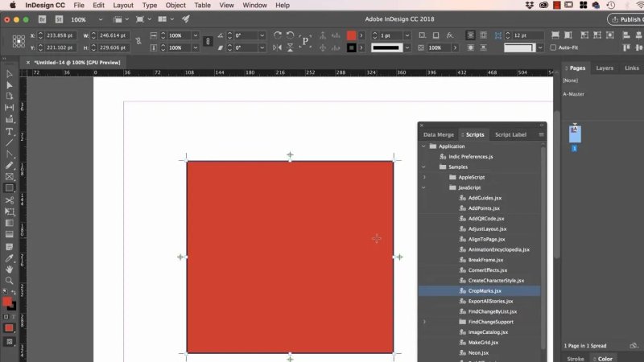Rotate selection 90 degrees counter-clockwise
This screenshot has height=362, width=644.
290,35
